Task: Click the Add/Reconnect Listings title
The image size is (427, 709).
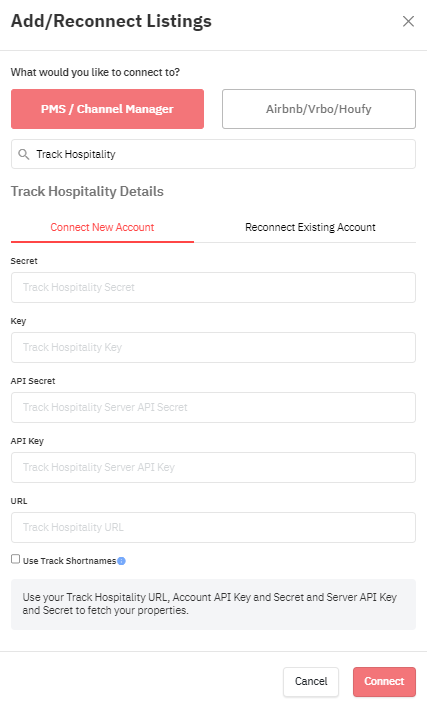Action: tap(111, 21)
